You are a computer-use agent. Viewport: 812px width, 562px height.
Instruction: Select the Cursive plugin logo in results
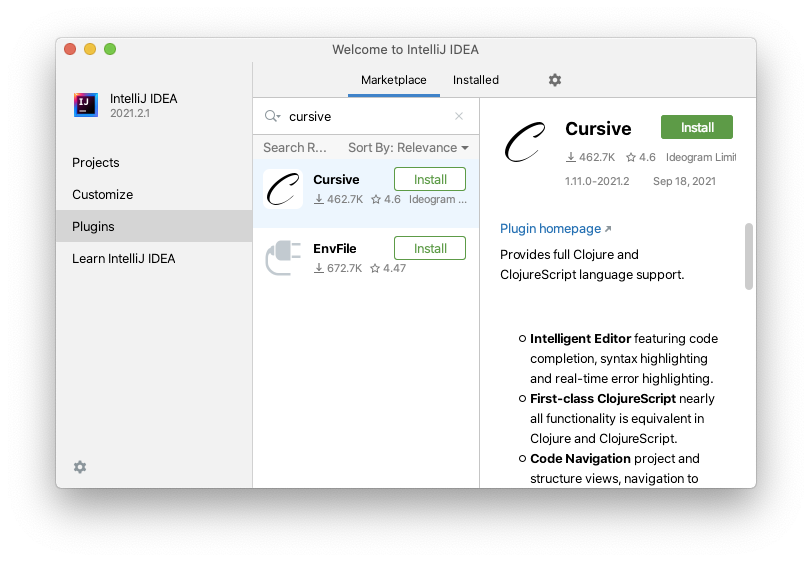click(283, 189)
